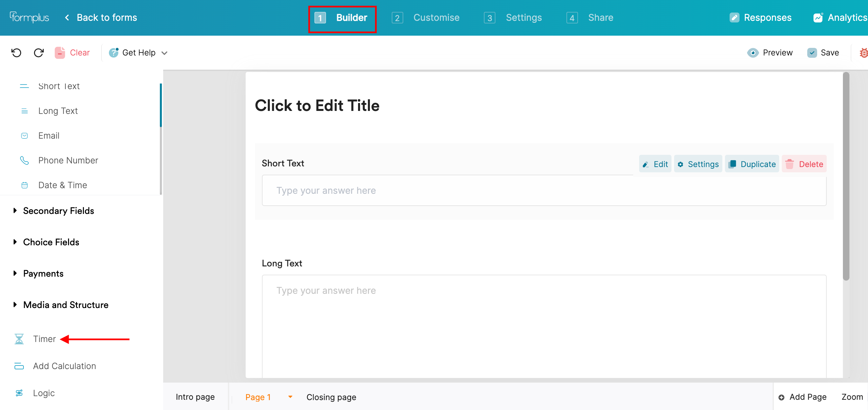Switch to the Customise step tab
The height and width of the screenshot is (410, 868).
425,17
